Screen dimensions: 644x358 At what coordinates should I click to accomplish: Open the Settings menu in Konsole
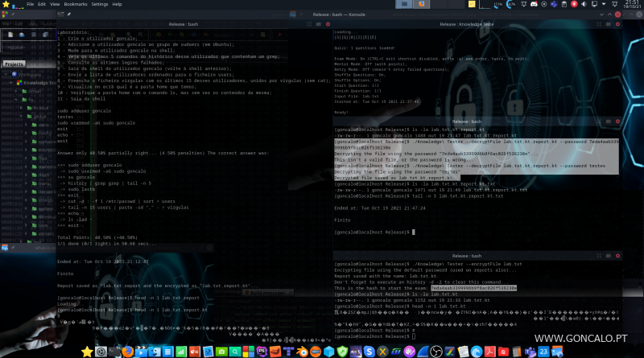pyautogui.click(x=101, y=4)
